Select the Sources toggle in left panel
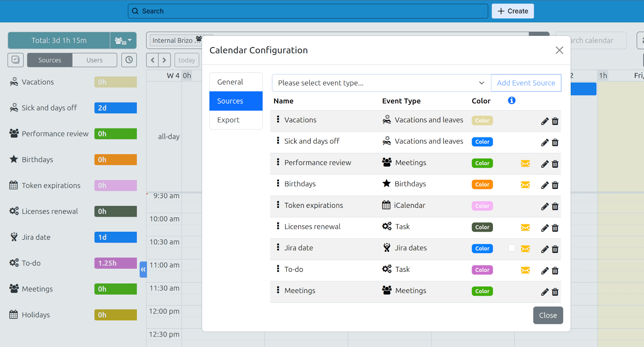The image size is (644, 347). 49,60
